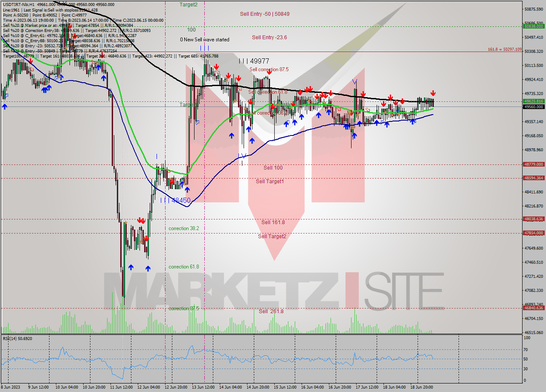This screenshot has height=392, width=546.
Task: Select the '9 Jun 12:00' time axis label
Action: coord(39,387)
